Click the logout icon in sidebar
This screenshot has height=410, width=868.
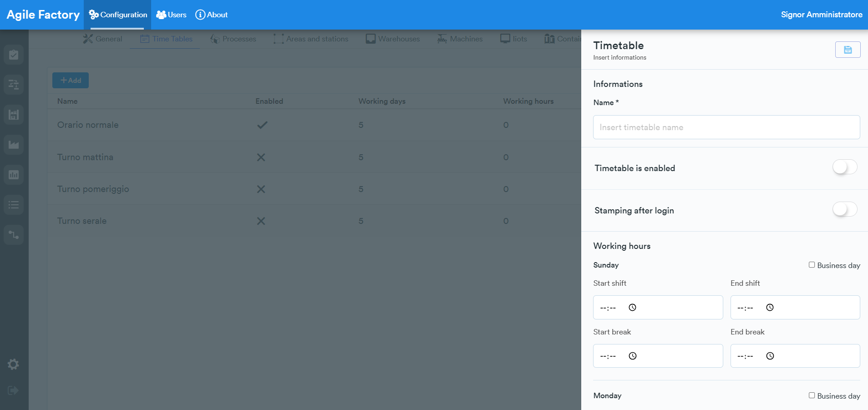pyautogui.click(x=13, y=390)
